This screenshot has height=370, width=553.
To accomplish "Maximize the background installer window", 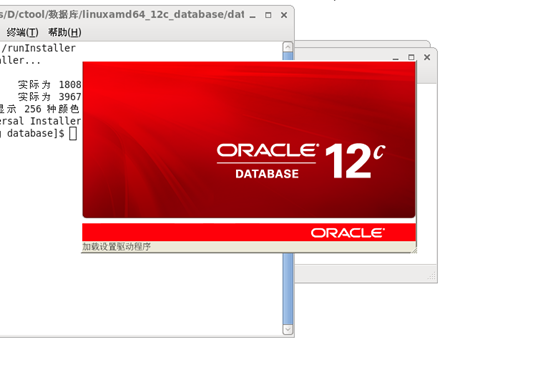I will pyautogui.click(x=411, y=57).
